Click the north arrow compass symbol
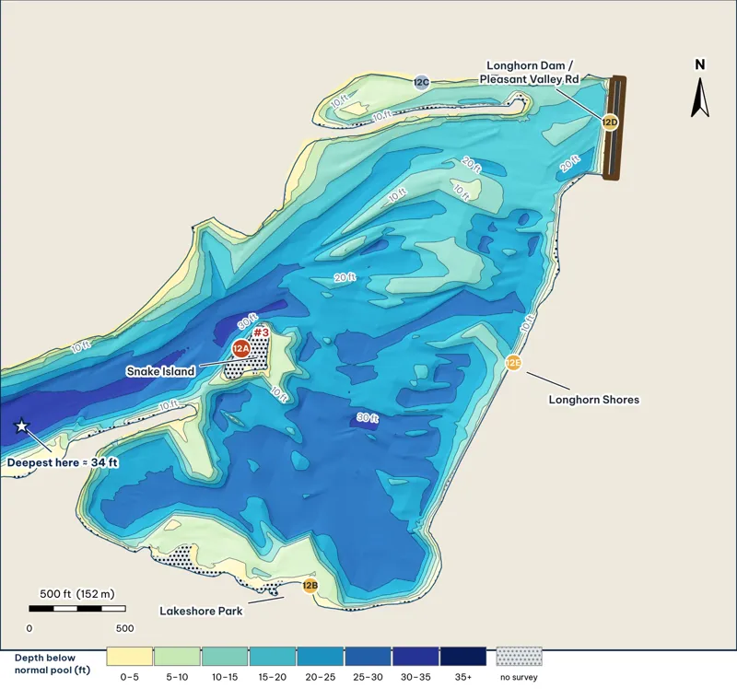The height and width of the screenshot is (700, 737). pos(700,98)
